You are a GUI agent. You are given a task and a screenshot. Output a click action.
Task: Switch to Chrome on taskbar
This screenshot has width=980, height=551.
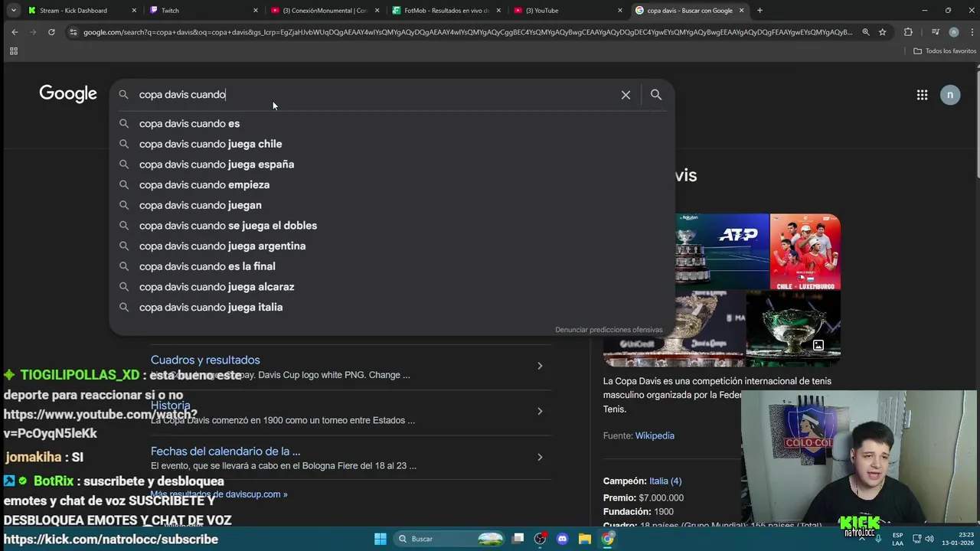[607, 539]
